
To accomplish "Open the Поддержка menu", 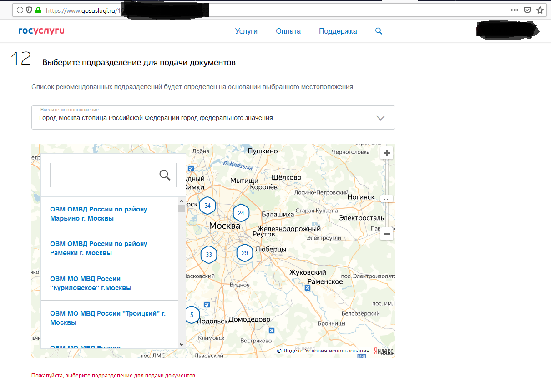I will pyautogui.click(x=338, y=31).
